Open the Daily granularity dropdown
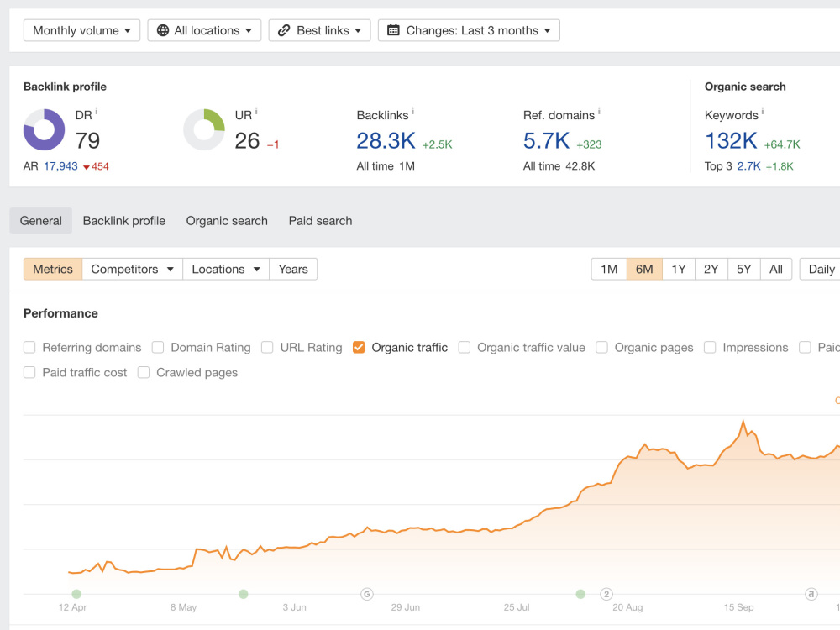Viewport: 840px width, 630px height. 820,269
